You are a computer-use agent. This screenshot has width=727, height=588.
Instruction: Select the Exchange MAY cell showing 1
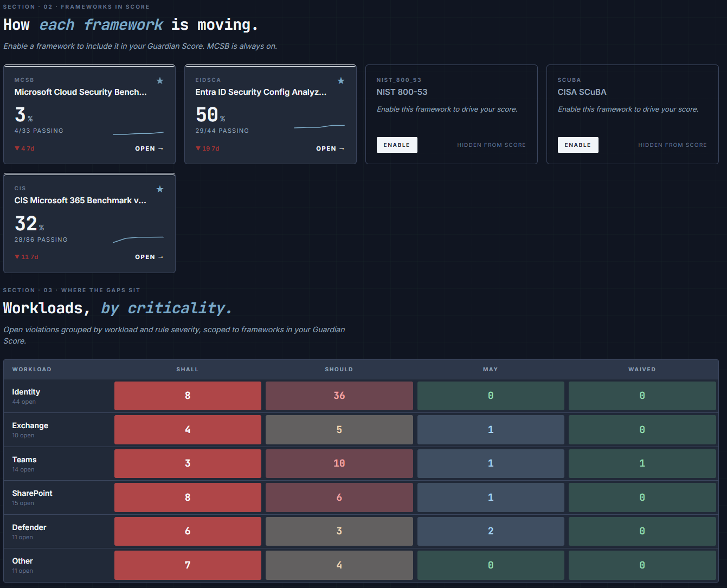[x=491, y=430]
